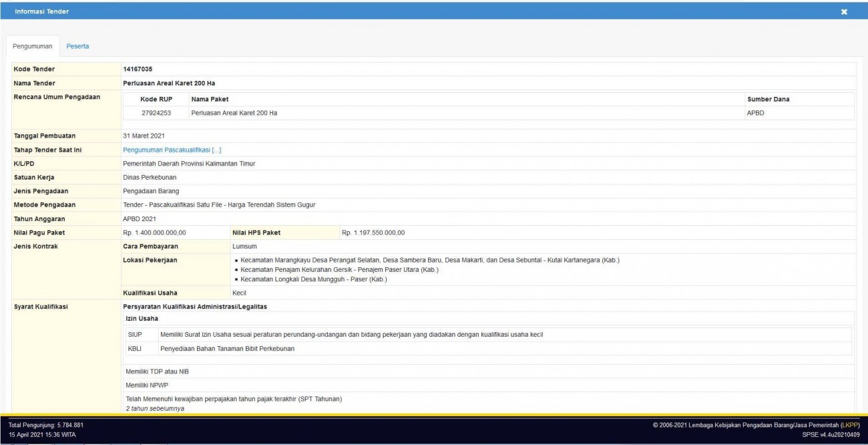
Task: Click the KBLI requirement row label
Action: pos(135,348)
